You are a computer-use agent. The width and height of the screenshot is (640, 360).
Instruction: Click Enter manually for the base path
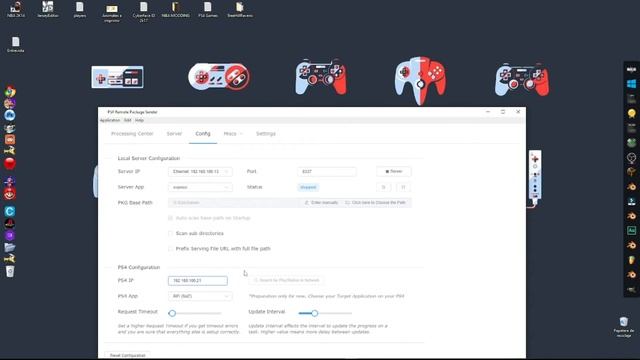(321, 203)
